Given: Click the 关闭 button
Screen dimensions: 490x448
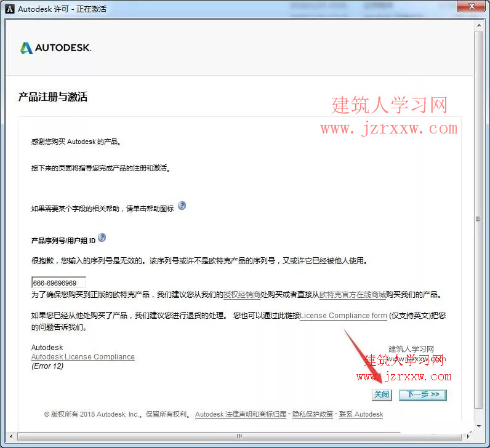Looking at the screenshot, I should [382, 395].
